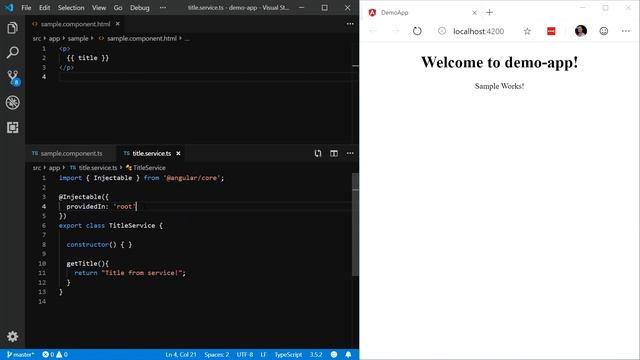
Task: Open the Edit menu
Action: (x=44, y=7)
